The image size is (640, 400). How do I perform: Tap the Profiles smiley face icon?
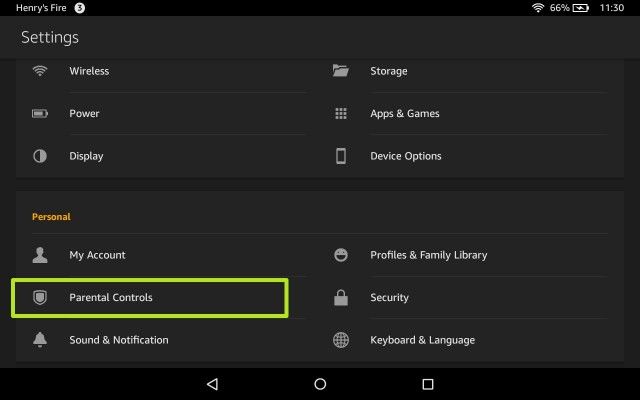click(x=341, y=255)
